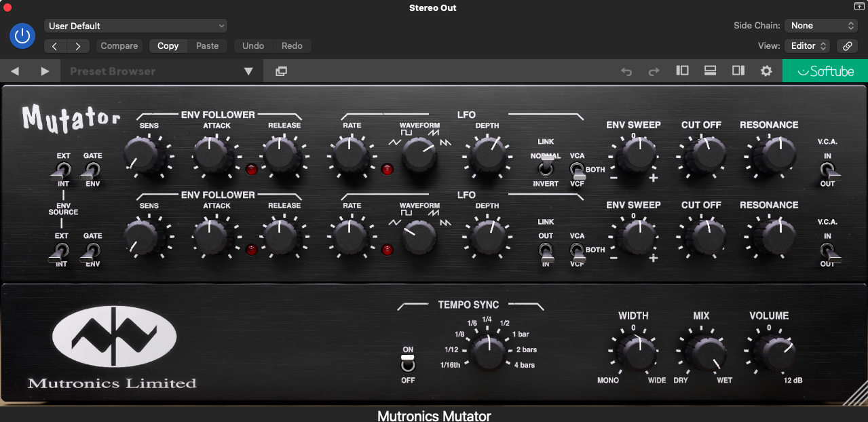Expand the Preset Browser dropdown arrow
The image size is (868, 422).
pyautogui.click(x=248, y=71)
